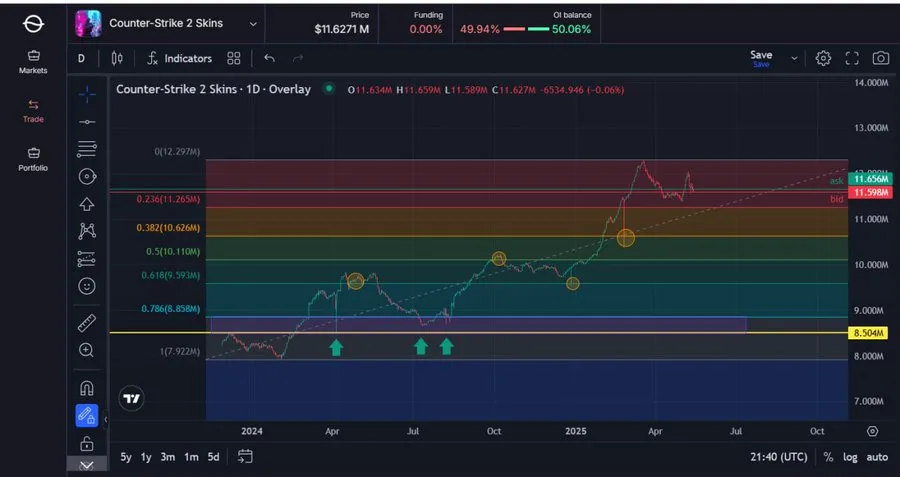Viewport: 900px width, 477px height.
Task: Open the go to date calendar
Action: (x=245, y=457)
